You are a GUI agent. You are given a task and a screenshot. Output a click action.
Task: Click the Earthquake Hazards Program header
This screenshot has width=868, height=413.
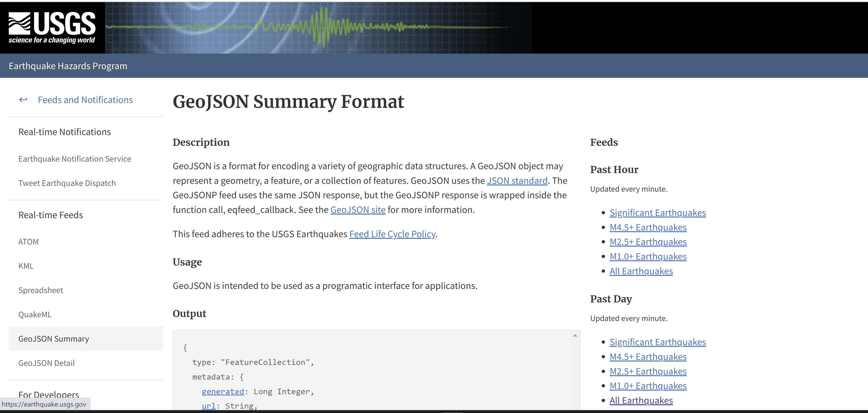(x=67, y=66)
